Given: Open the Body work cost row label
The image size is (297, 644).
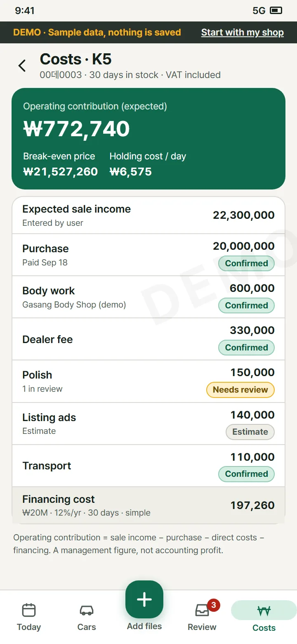Looking at the screenshot, I should coord(49,291).
